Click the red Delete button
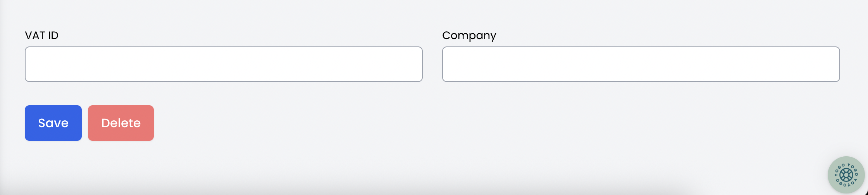 (121, 123)
